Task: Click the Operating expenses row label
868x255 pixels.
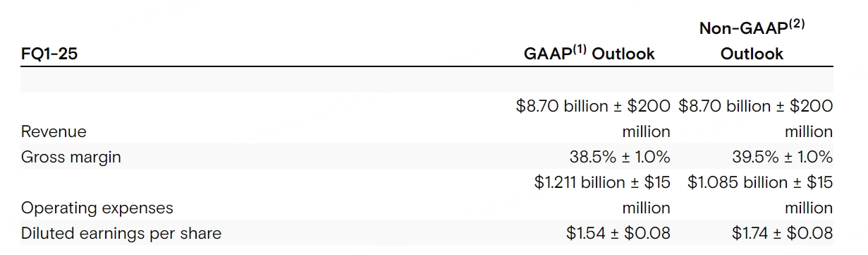Action: 97,208
